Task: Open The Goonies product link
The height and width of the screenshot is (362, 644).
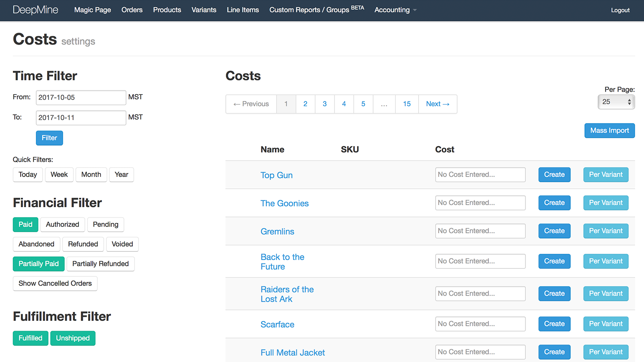Action: tap(285, 203)
